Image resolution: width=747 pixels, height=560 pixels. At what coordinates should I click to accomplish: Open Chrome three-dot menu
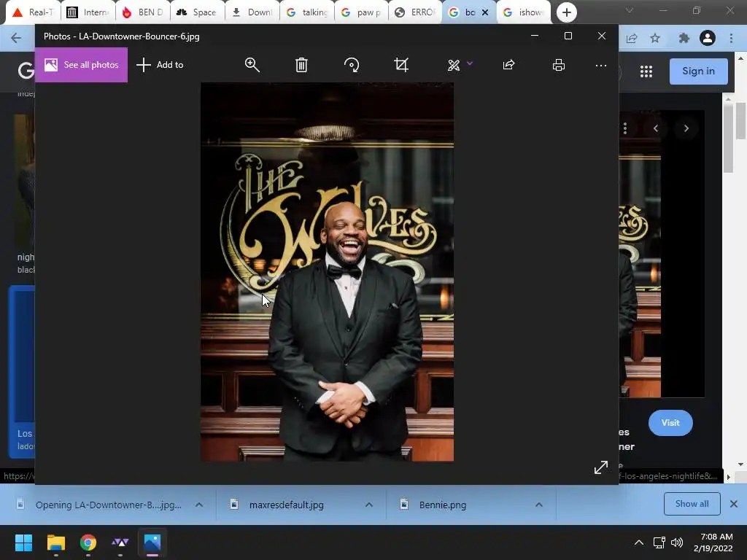coord(731,38)
